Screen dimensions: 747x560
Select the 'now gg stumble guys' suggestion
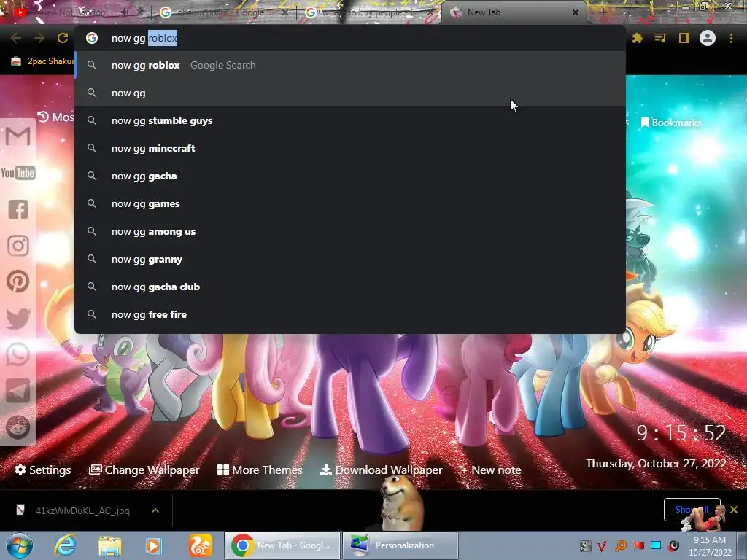pyautogui.click(x=350, y=120)
